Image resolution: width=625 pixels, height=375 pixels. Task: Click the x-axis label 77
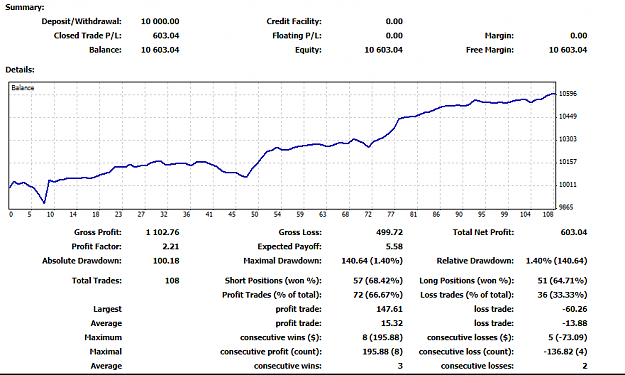pos(391,214)
